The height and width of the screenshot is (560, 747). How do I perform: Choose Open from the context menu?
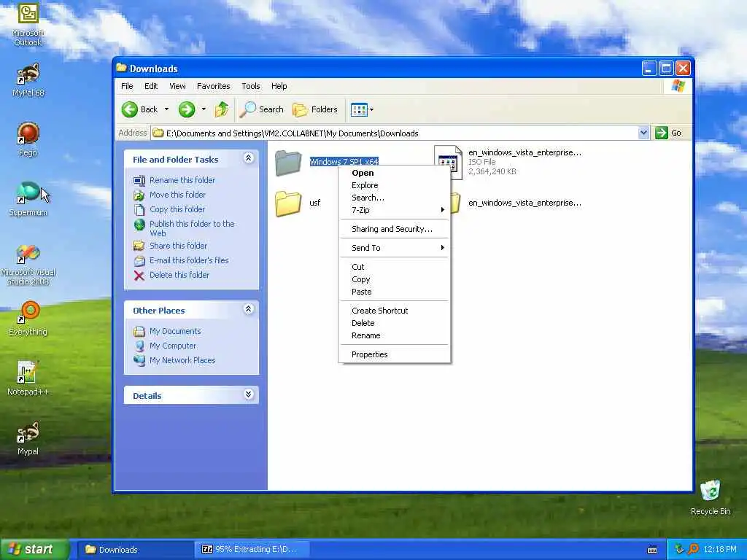click(395, 173)
